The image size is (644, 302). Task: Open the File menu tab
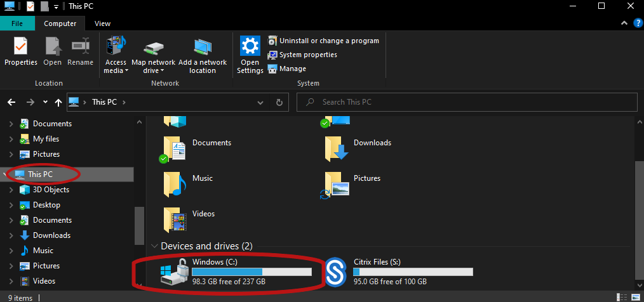tap(17, 23)
